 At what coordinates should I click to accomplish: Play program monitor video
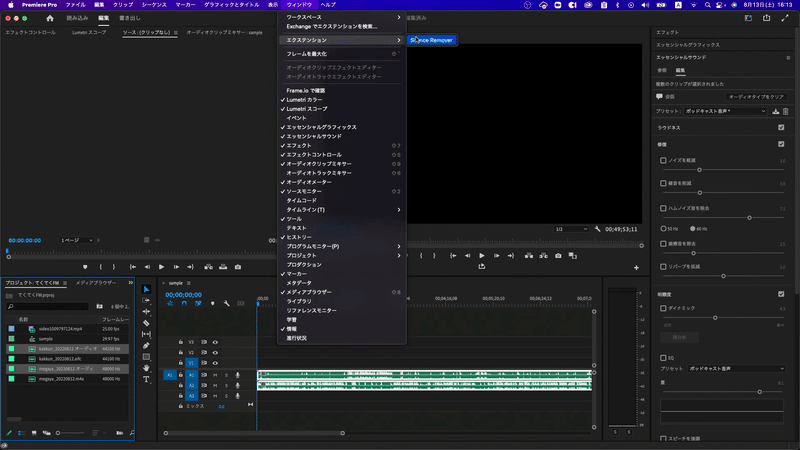(482, 256)
